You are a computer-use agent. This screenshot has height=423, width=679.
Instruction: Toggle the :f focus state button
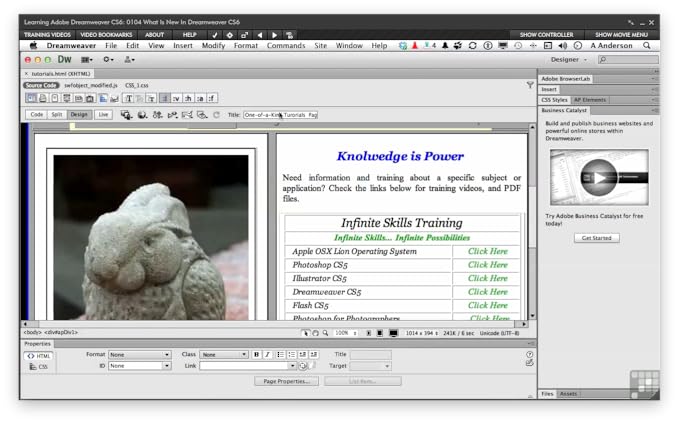click(x=211, y=99)
